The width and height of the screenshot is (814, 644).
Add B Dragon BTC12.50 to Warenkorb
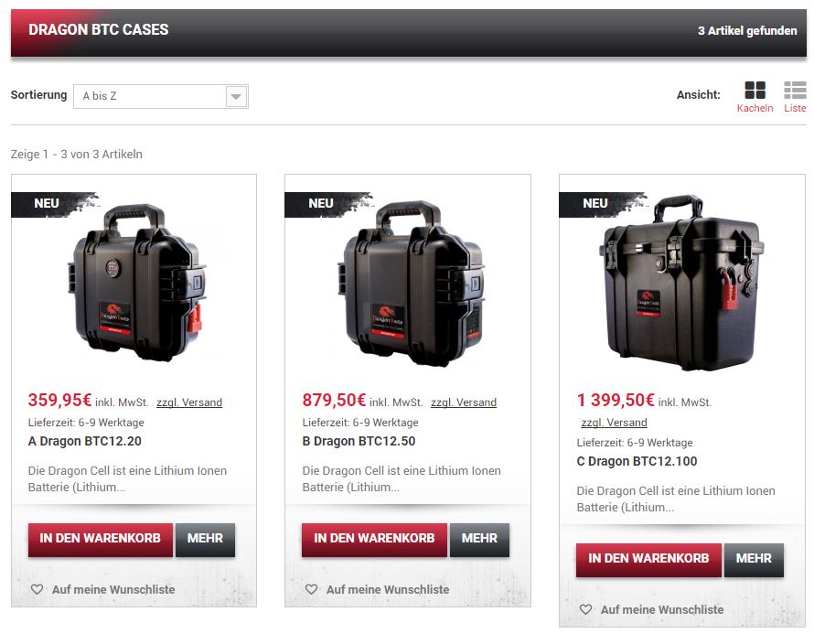(x=374, y=539)
